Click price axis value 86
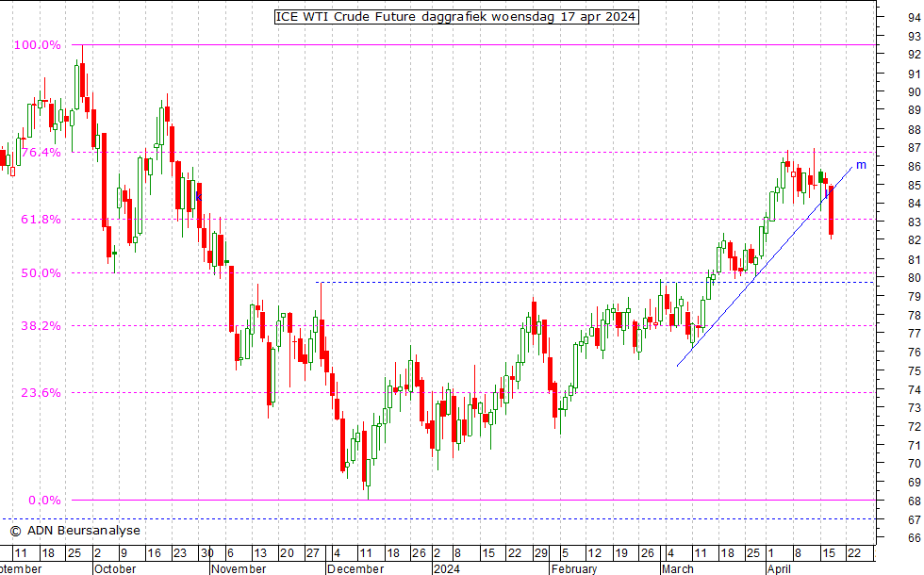 pos(914,167)
